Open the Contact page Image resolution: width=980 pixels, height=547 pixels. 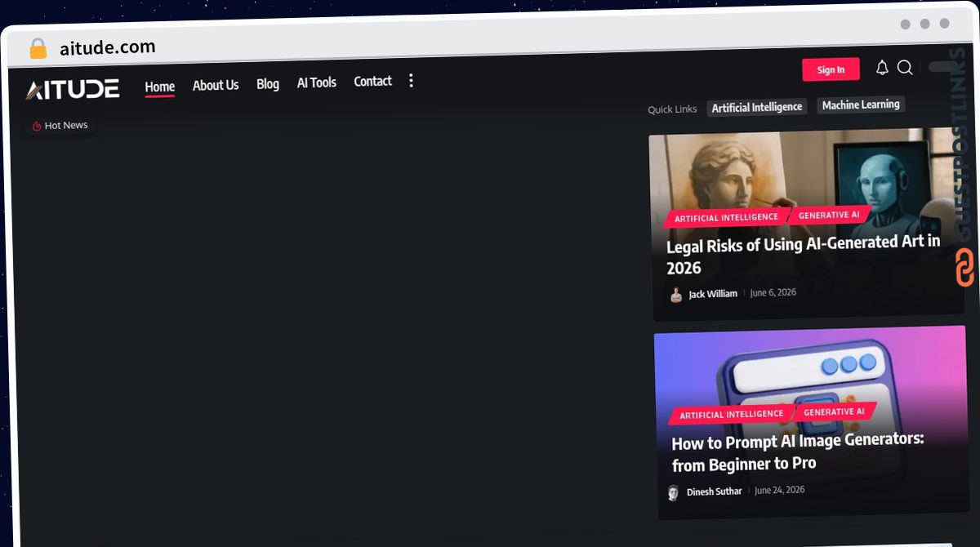click(x=372, y=81)
